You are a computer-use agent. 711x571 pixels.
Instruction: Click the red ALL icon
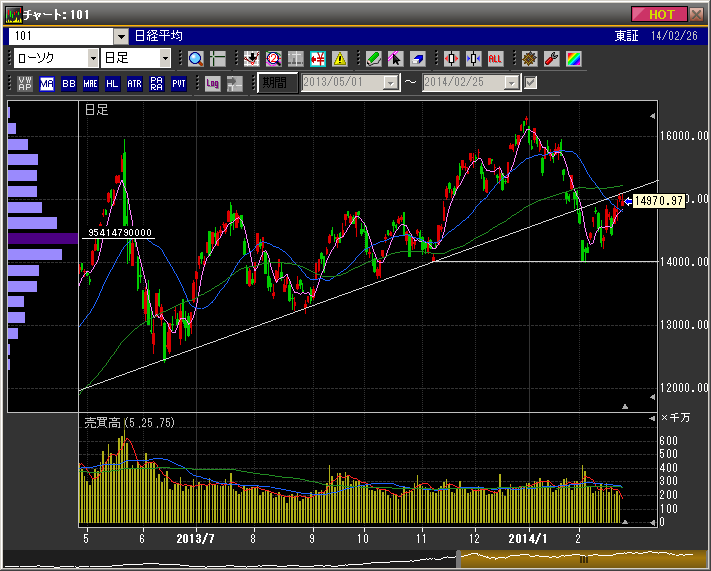(495, 58)
